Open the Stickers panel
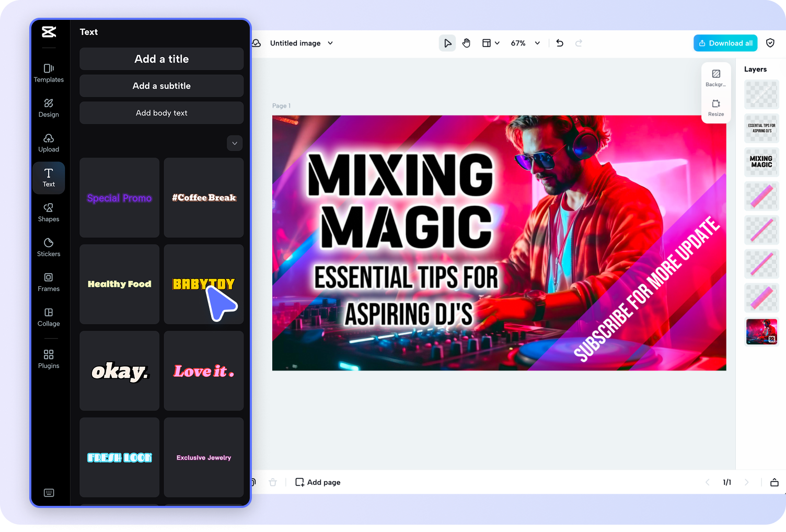Image resolution: width=786 pixels, height=532 pixels. [x=49, y=247]
